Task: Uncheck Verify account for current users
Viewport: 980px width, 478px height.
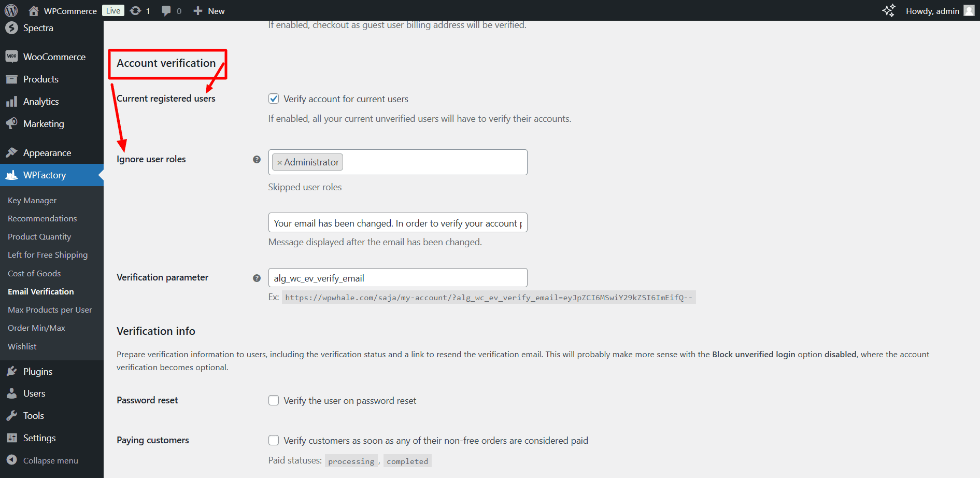Action: (274, 99)
